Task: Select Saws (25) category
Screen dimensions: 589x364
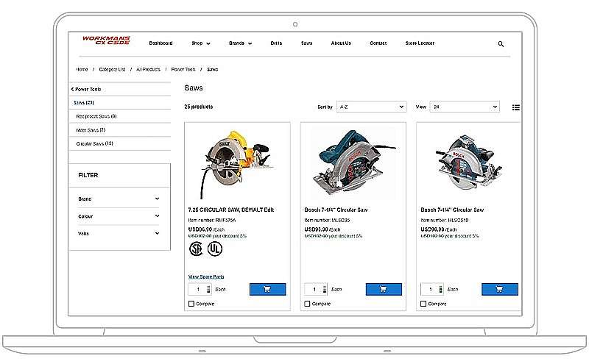Action: 84,102
